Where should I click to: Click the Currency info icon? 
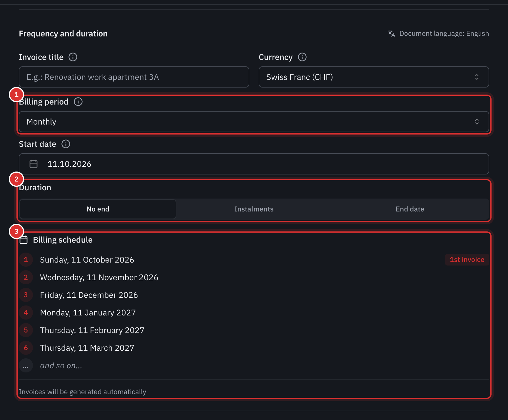pos(302,57)
